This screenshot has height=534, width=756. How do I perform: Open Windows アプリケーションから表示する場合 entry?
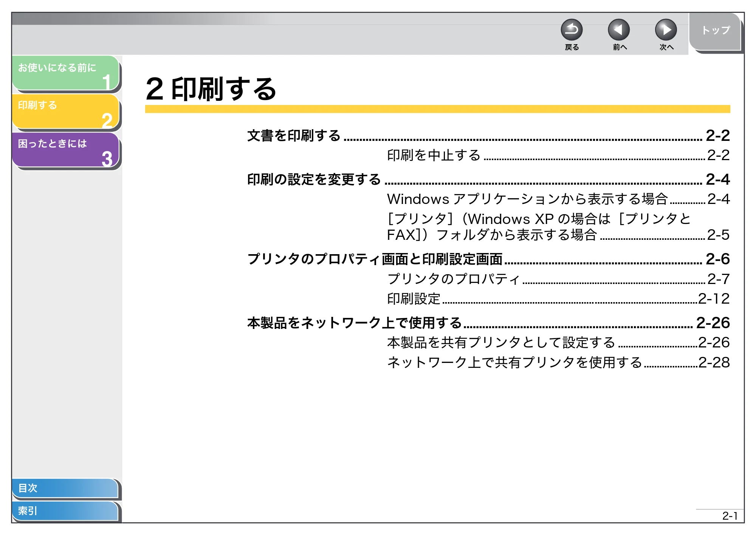558,199
